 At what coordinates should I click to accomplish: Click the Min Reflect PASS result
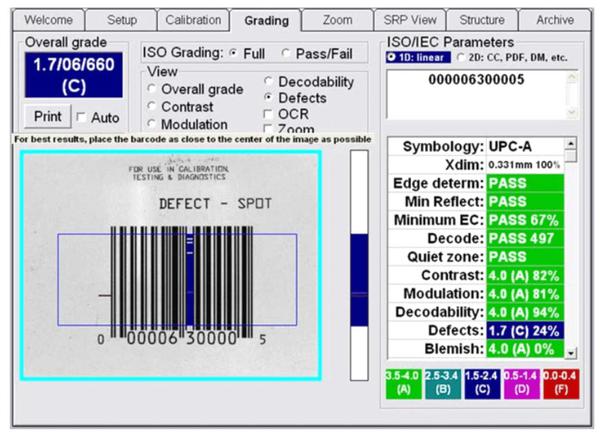tap(525, 202)
